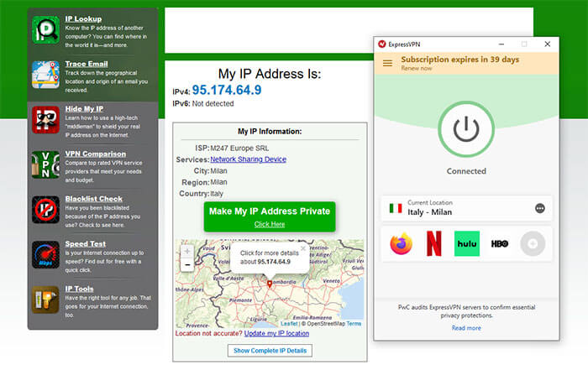The width and height of the screenshot is (588, 370).
Task: Click the Update my IP location link
Action: point(276,333)
